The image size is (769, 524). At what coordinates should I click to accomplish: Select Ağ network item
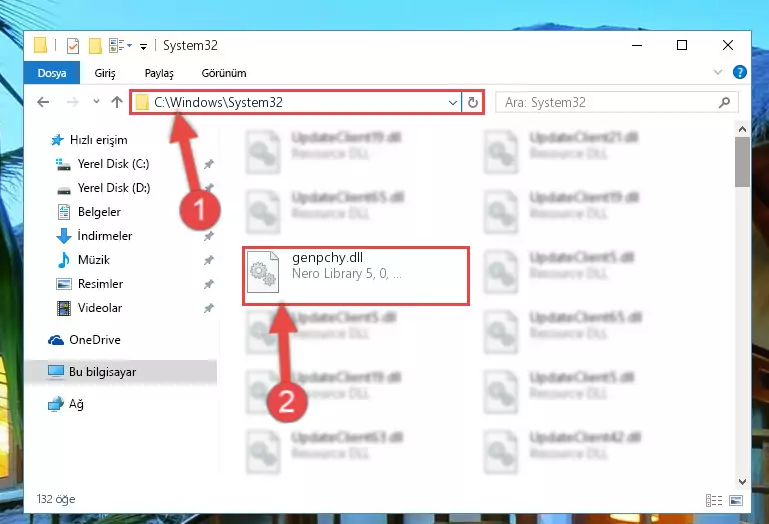click(x=76, y=404)
